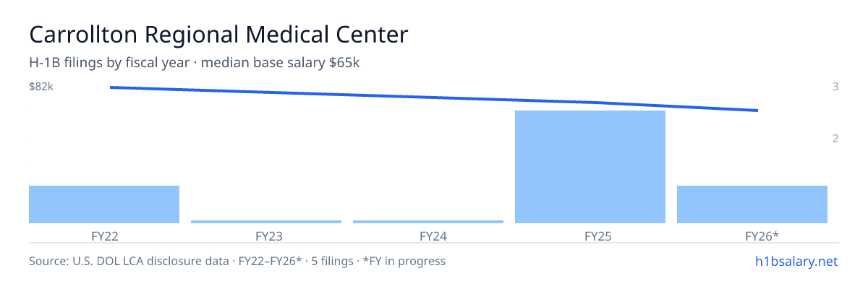Click the right axis value 3

[x=835, y=87]
